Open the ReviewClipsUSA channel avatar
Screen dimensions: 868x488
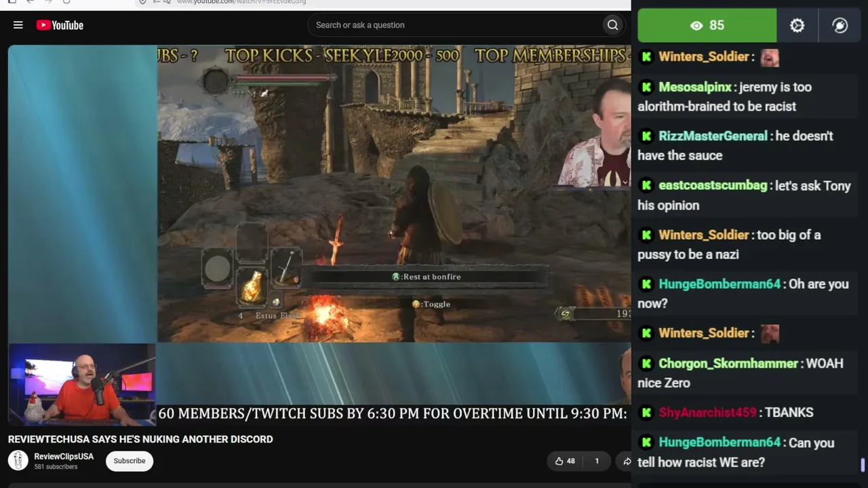[18, 461]
